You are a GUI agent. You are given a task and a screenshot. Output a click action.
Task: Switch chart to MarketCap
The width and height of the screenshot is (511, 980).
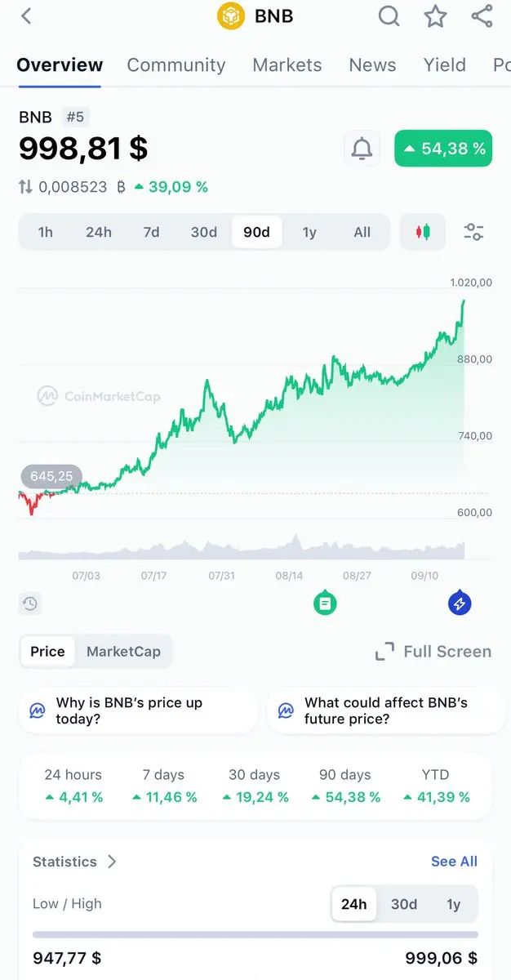(x=123, y=652)
